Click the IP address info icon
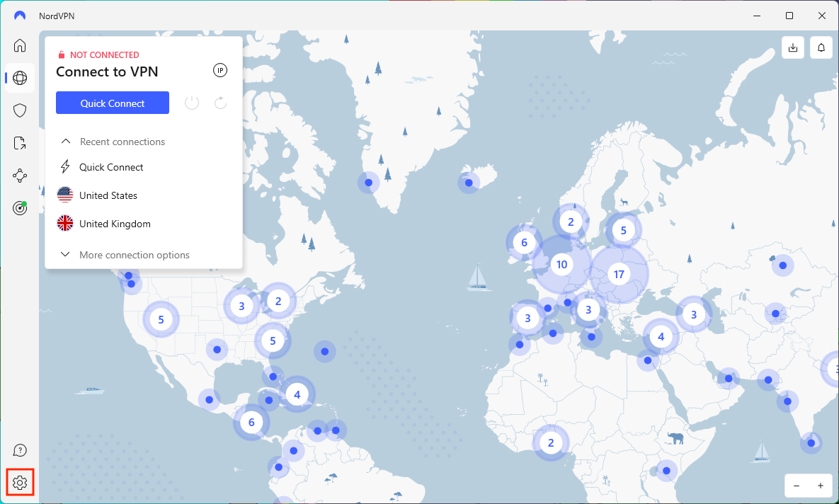839x504 pixels. click(220, 70)
